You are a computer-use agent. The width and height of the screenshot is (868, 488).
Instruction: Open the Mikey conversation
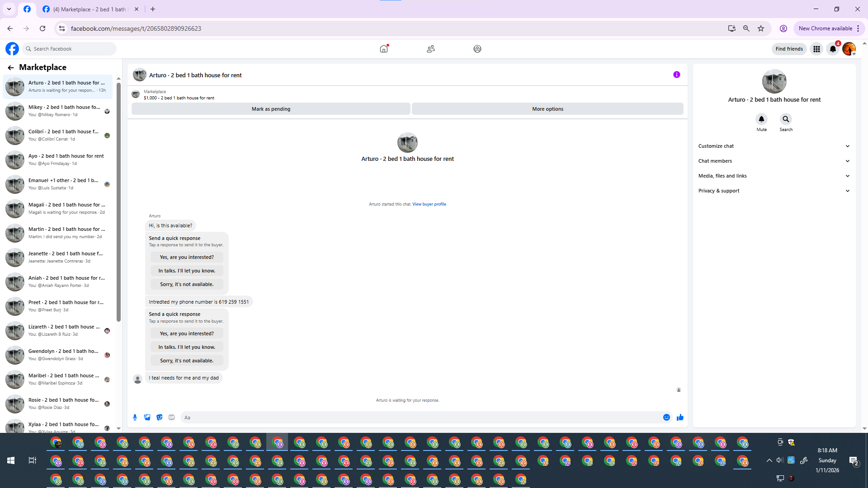point(58,111)
